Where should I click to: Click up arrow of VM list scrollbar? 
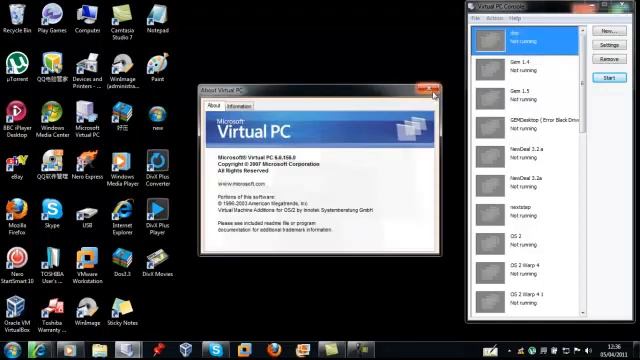point(582,30)
